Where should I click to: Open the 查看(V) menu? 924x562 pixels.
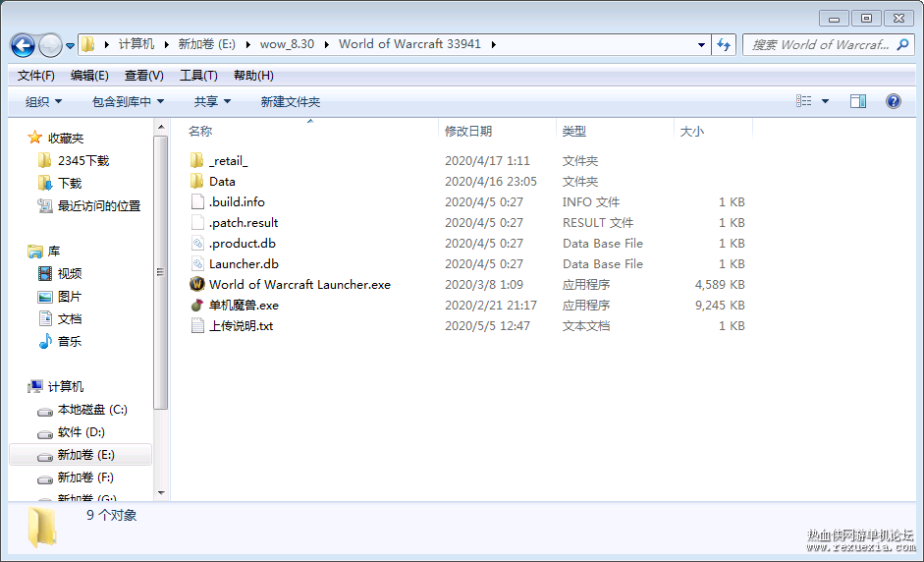tap(143, 76)
